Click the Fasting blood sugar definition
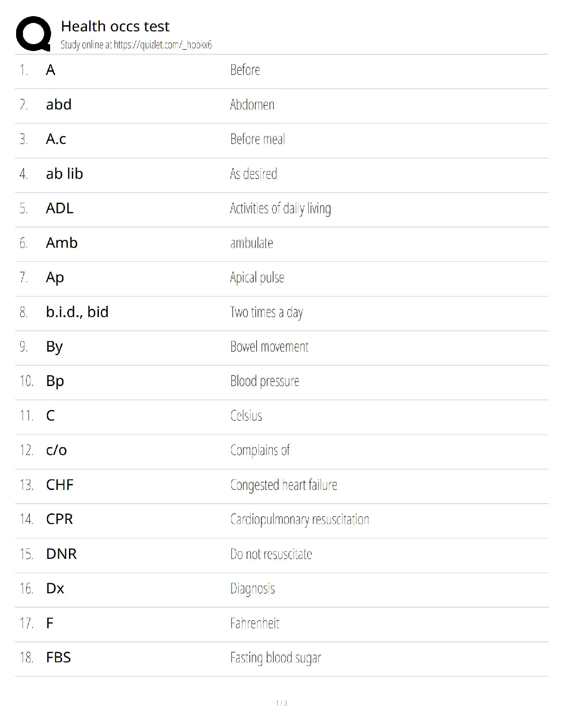 coord(276,658)
